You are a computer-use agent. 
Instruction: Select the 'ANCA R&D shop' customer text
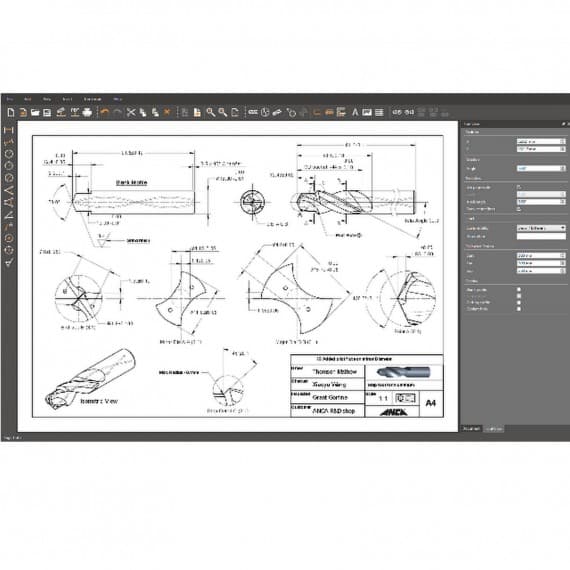[333, 411]
